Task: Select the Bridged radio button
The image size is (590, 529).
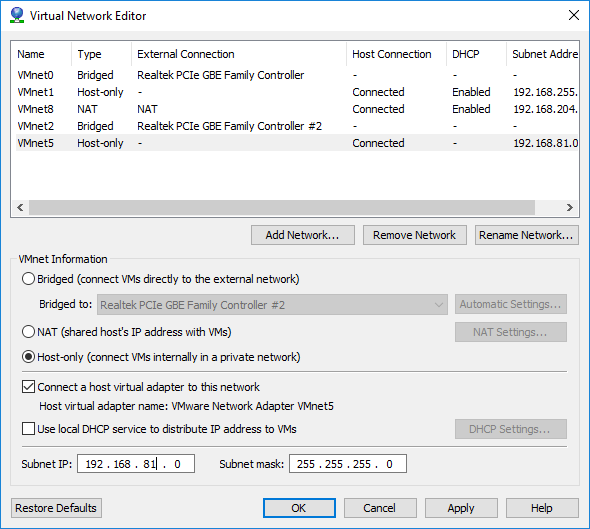Action: coord(29,279)
